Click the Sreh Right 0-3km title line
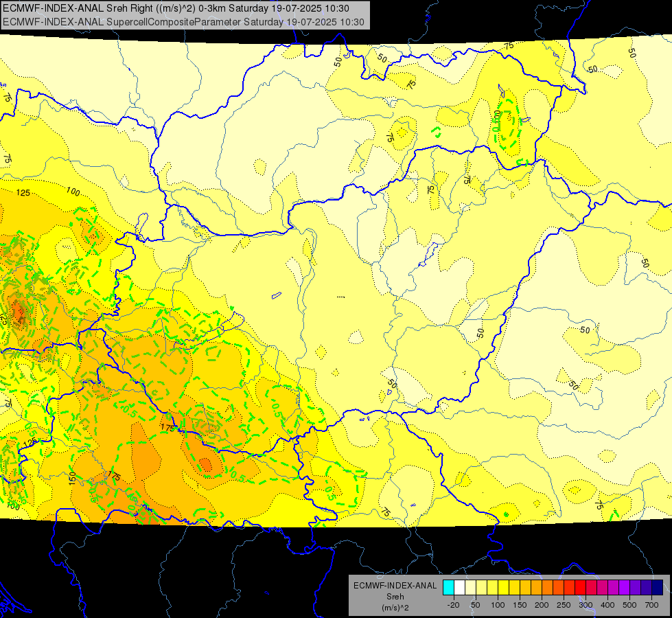 176,8
